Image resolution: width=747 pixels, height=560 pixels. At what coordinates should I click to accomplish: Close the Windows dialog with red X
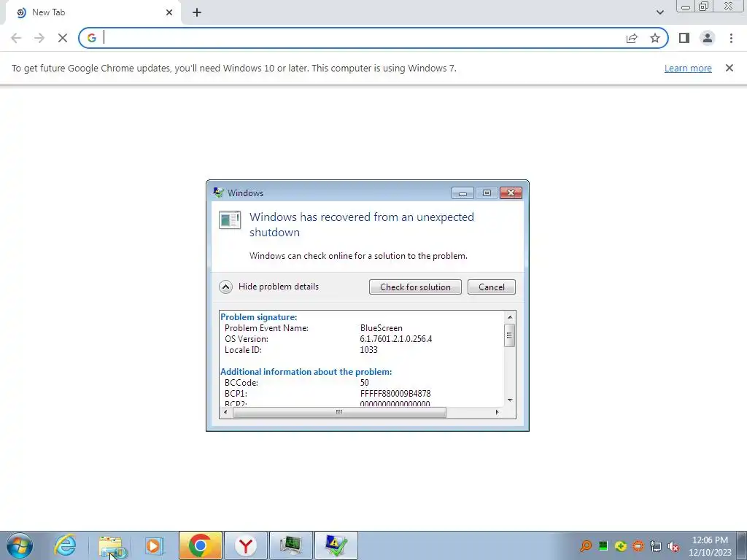point(511,192)
